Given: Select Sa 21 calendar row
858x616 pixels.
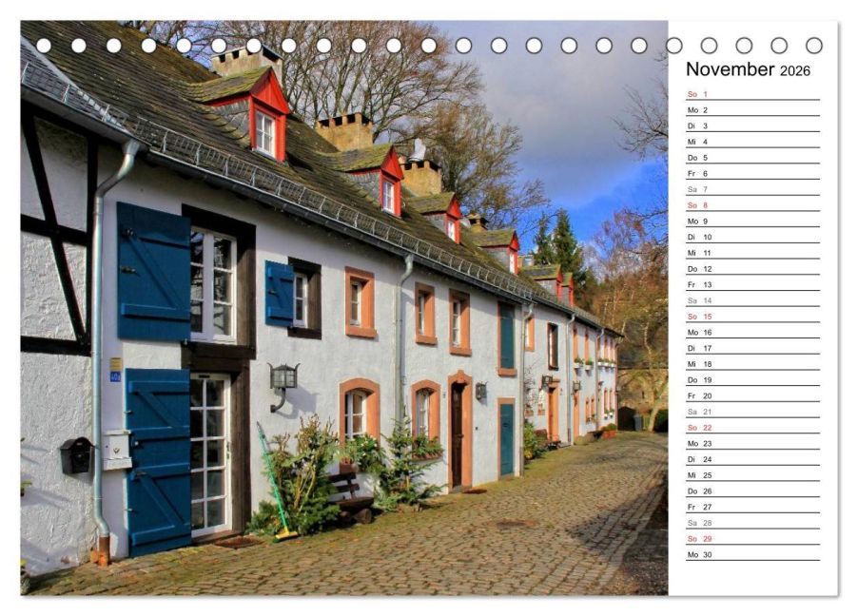Looking at the screenshot, I should (753, 412).
